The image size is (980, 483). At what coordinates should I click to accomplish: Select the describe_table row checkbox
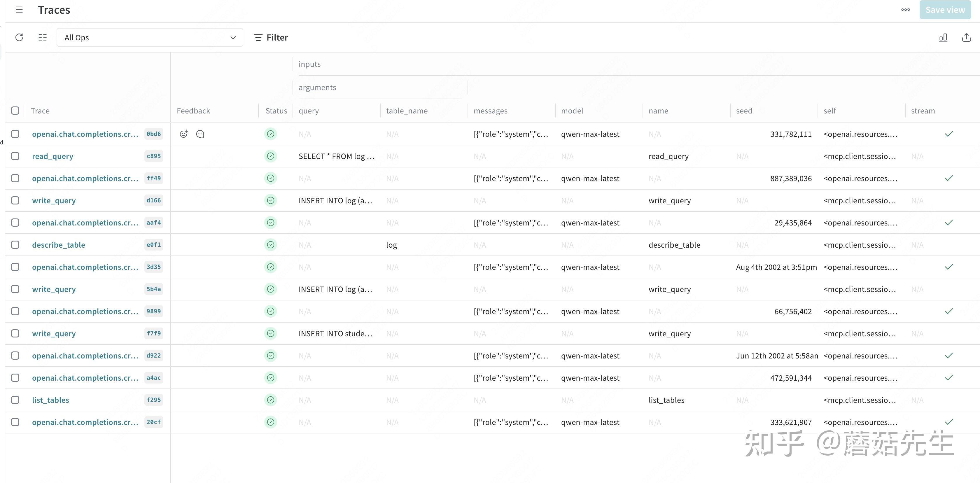pyautogui.click(x=15, y=244)
